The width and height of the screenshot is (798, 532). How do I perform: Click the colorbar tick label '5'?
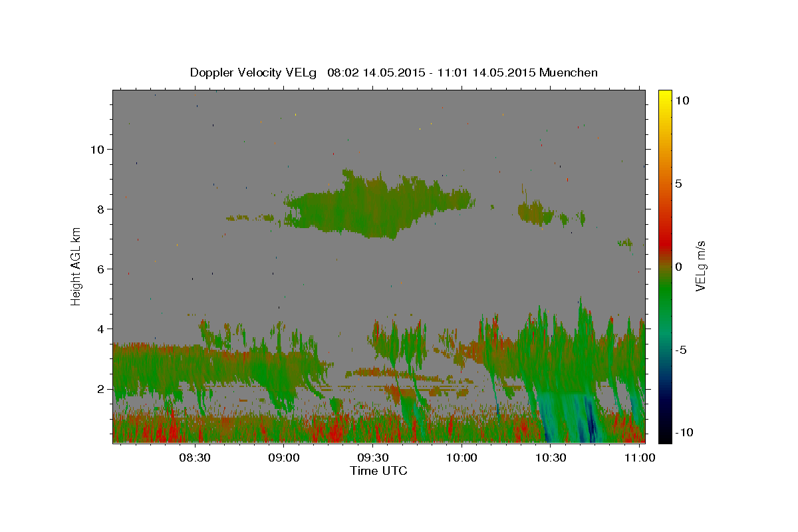pos(678,183)
